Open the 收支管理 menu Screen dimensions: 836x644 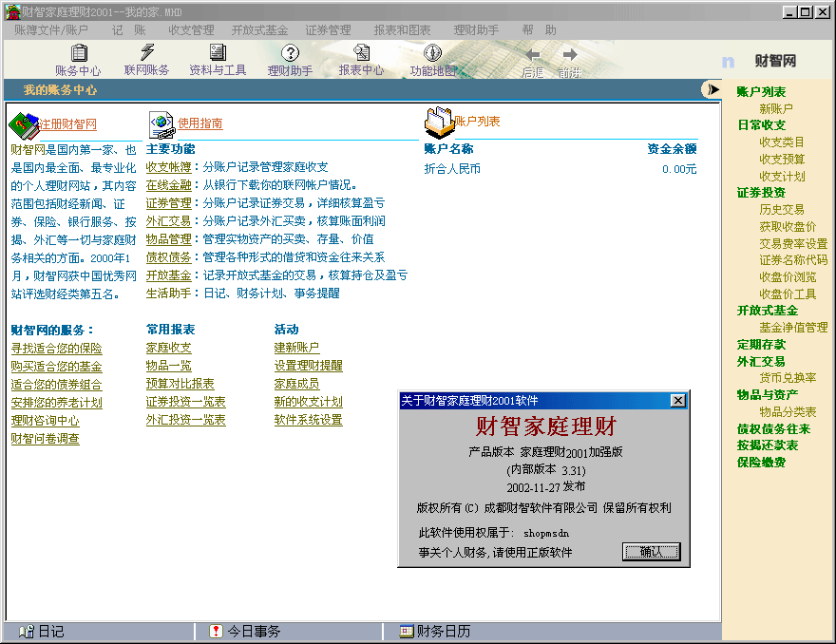pyautogui.click(x=191, y=30)
